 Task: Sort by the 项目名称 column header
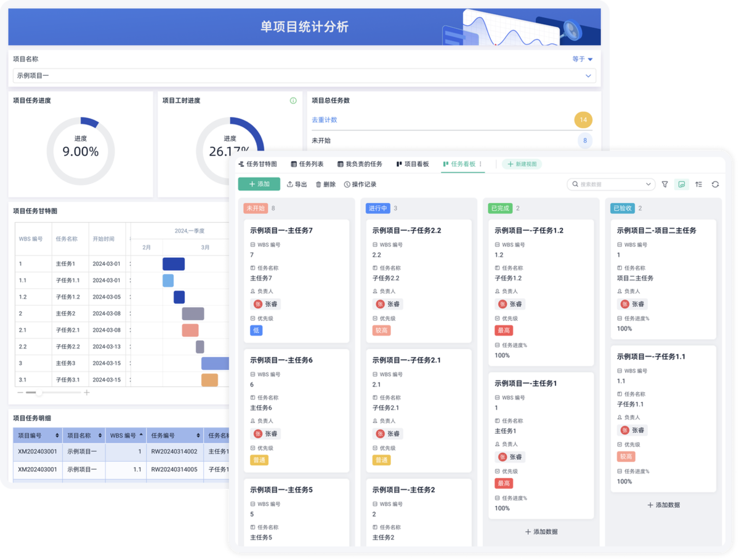[84, 435]
